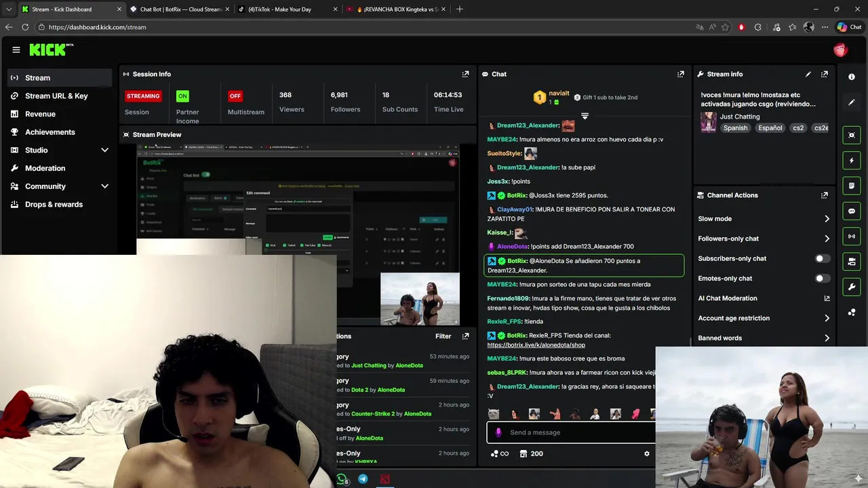The image size is (868, 488).
Task: Go to Stream in the sidebar
Action: pos(60,78)
